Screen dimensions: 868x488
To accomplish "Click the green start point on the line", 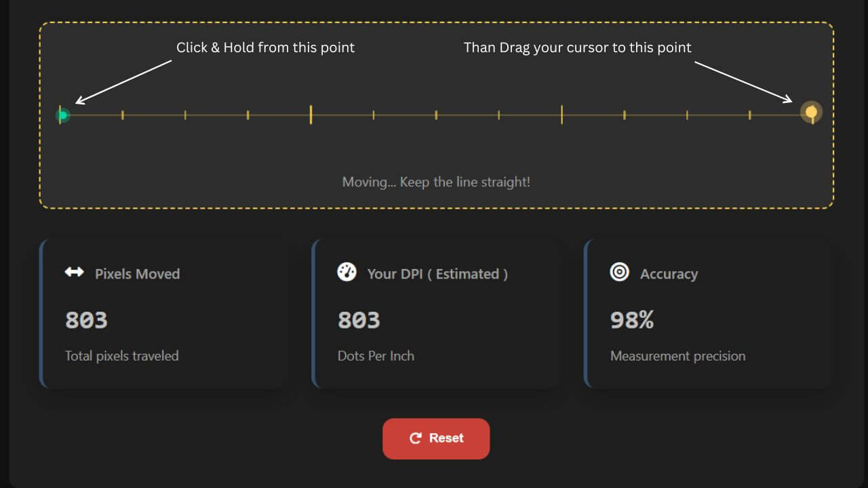I will click(x=62, y=115).
